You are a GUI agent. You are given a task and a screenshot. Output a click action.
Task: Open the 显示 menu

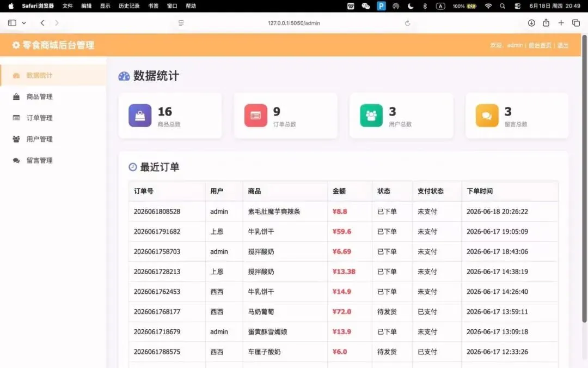point(105,6)
